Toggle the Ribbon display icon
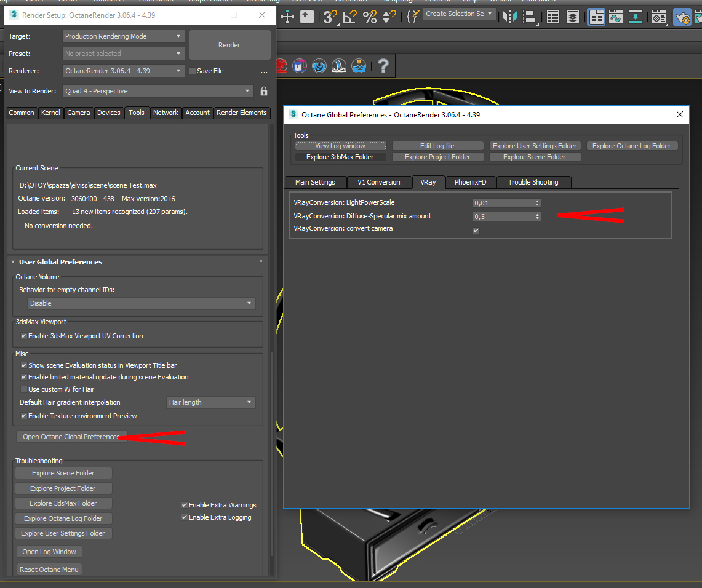 pyautogui.click(x=596, y=17)
